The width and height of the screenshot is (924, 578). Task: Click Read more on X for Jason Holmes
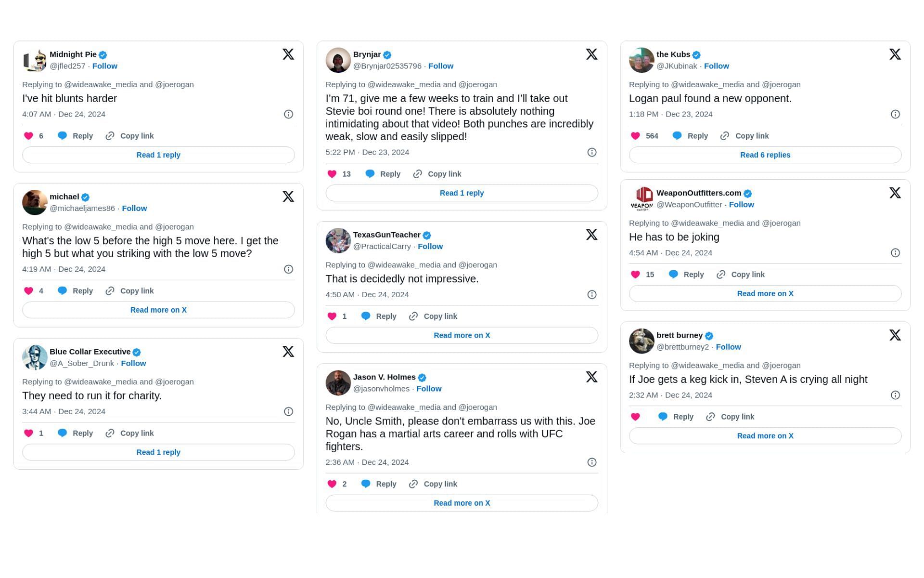[x=462, y=502]
